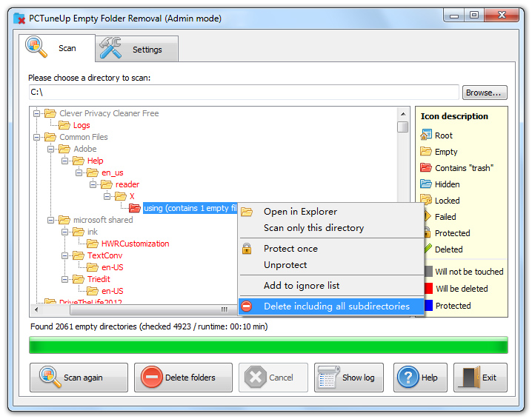The image size is (532, 419).
Task: Choose Scan only this directory
Action: pos(331,228)
